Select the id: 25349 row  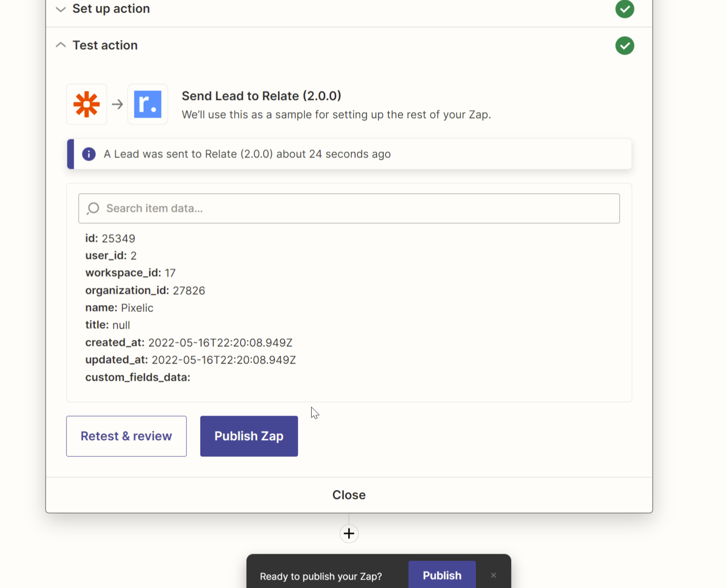(110, 238)
